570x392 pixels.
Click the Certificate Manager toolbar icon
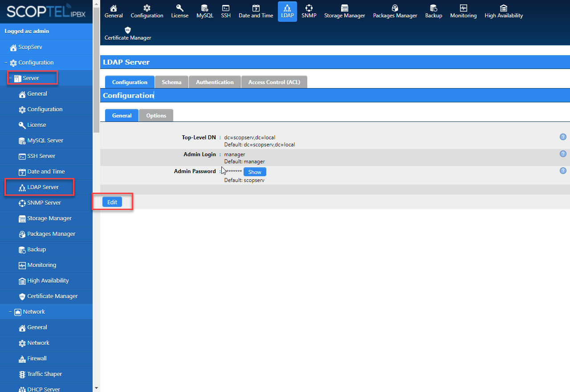[x=128, y=34]
